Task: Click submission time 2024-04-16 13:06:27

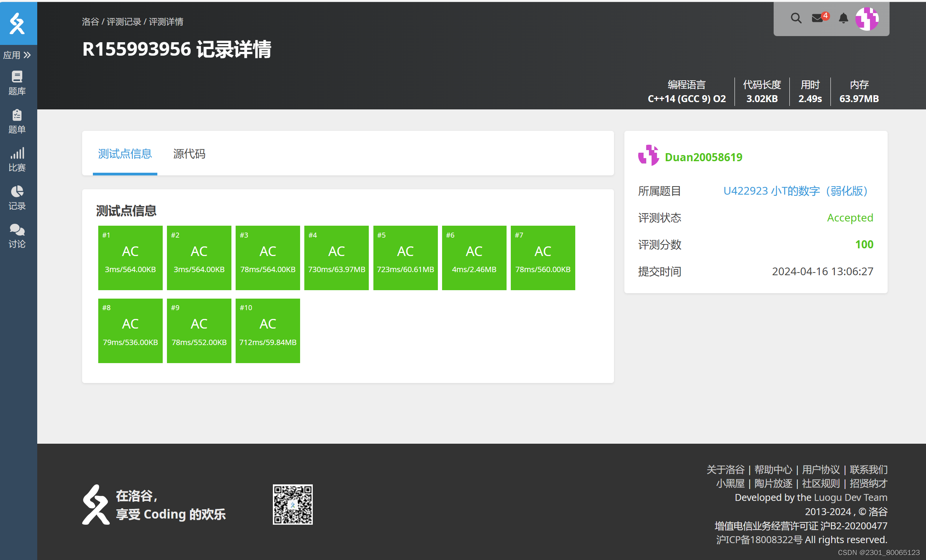Action: [x=822, y=271]
